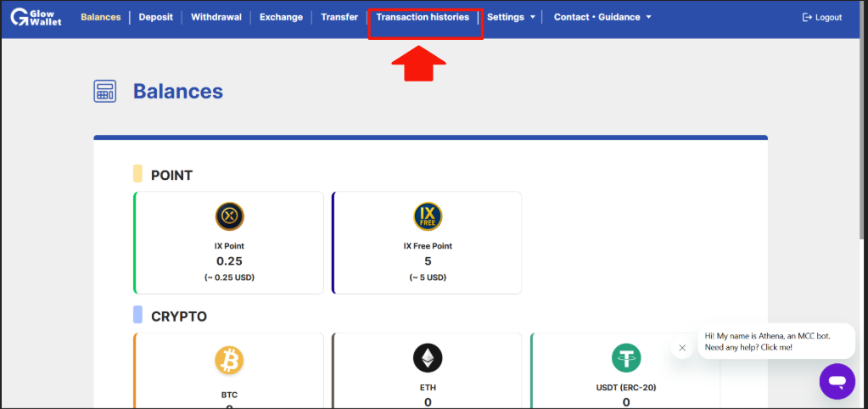868x409 pixels.
Task: Click the Ethereum ETH icon
Action: point(428,358)
